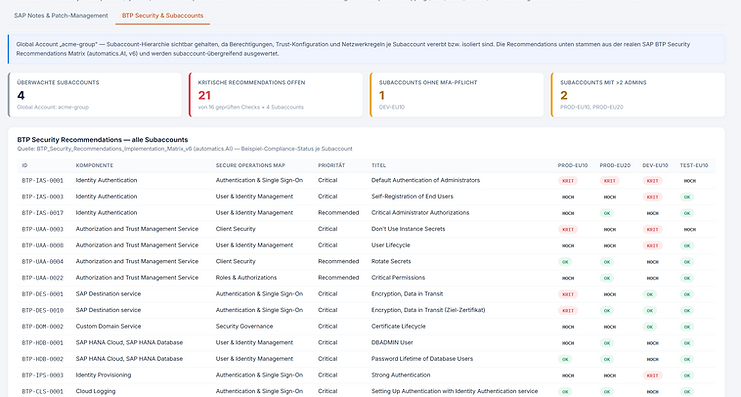This screenshot has width=741, height=397.
Task: Select the BTP-DES-0001 ID cell
Action: pyautogui.click(x=43, y=294)
